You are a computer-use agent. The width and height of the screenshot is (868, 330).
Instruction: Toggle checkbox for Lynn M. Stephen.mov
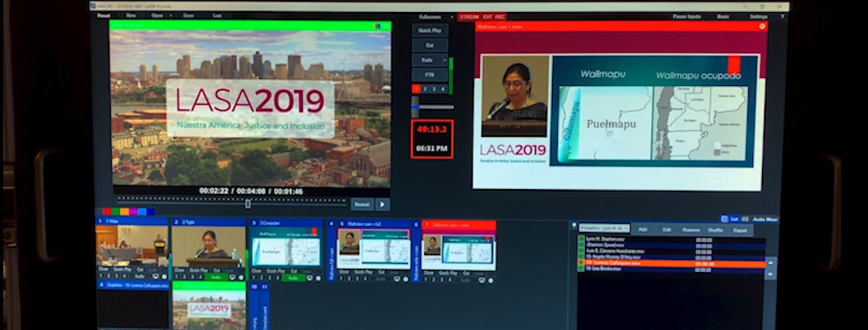[x=581, y=238]
